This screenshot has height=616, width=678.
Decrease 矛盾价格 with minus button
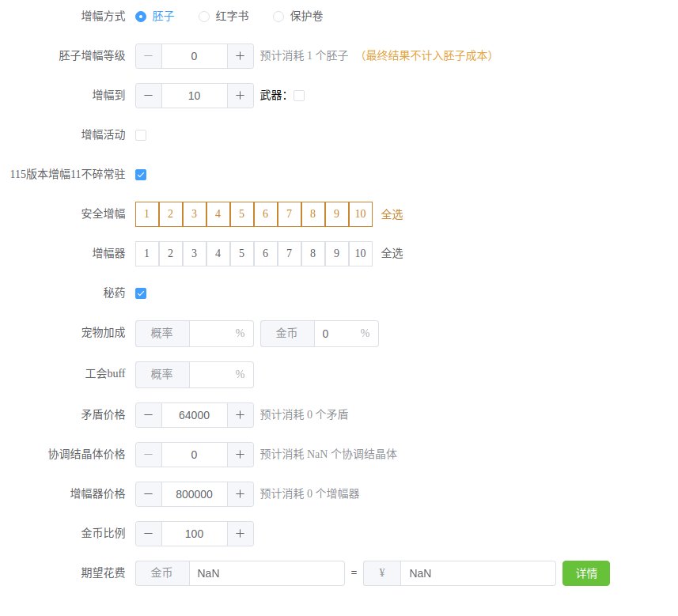148,415
